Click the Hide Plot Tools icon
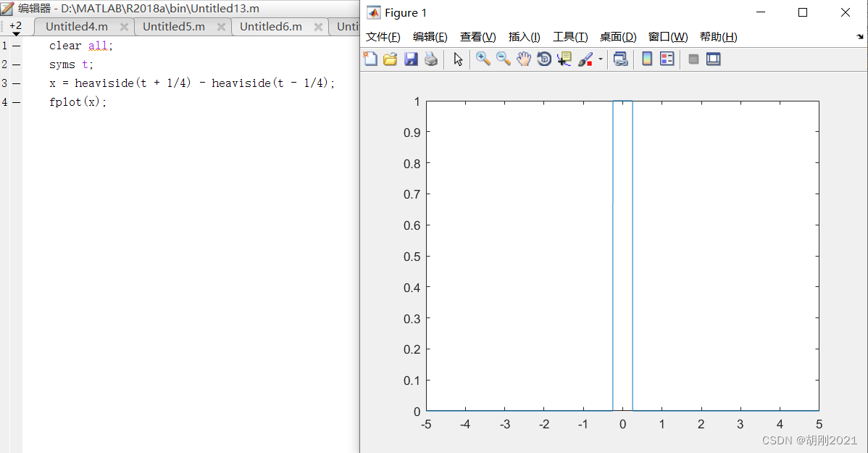The width and height of the screenshot is (868, 453). click(693, 59)
